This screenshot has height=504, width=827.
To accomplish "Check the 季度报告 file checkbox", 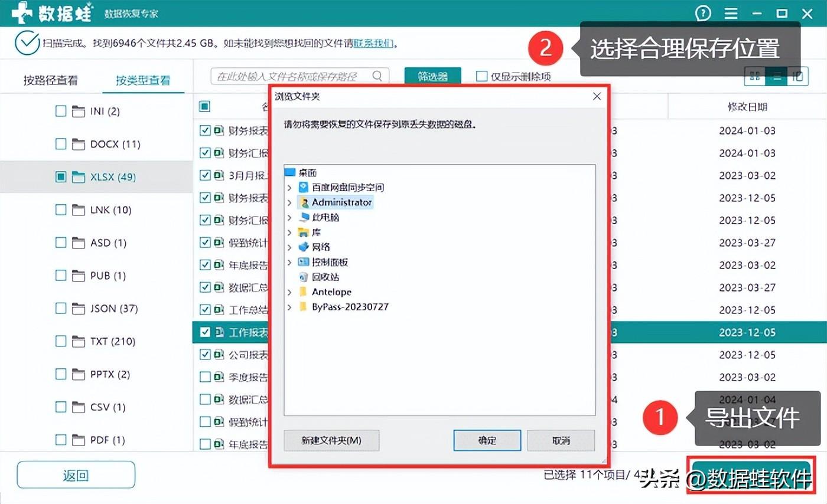I will click(205, 377).
